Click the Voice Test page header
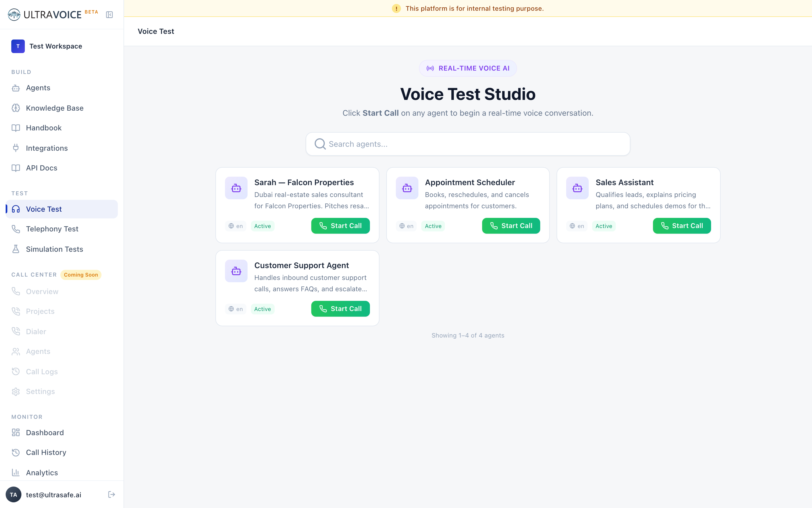Screen dimensions: 812x508 pyautogui.click(x=156, y=31)
